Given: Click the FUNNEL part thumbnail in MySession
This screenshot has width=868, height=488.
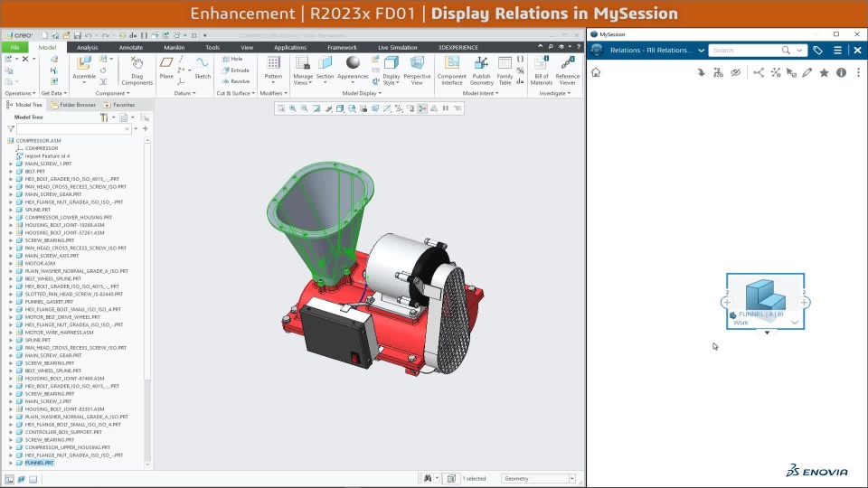Looking at the screenshot, I should 766,295.
